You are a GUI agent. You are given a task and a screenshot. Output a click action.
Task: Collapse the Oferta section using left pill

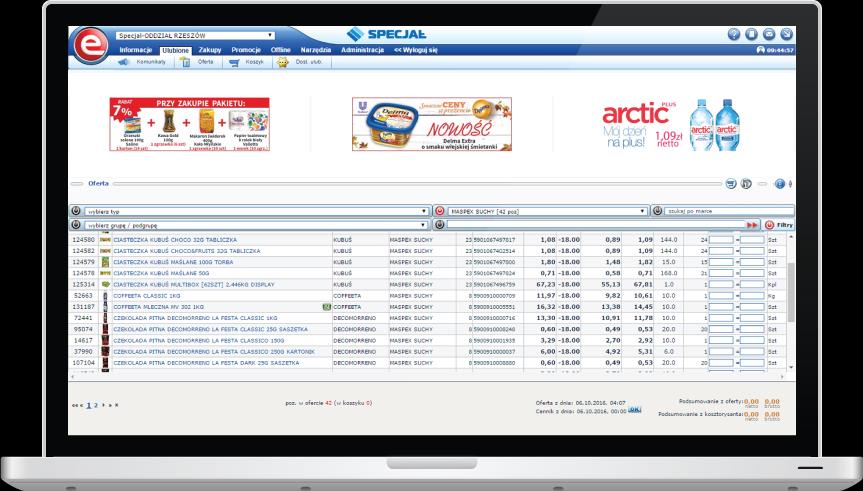77,184
